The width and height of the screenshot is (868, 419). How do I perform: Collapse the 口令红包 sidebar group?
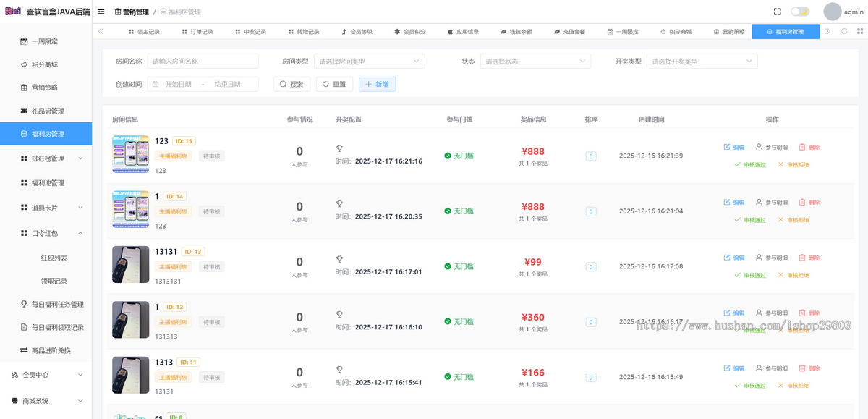point(46,233)
